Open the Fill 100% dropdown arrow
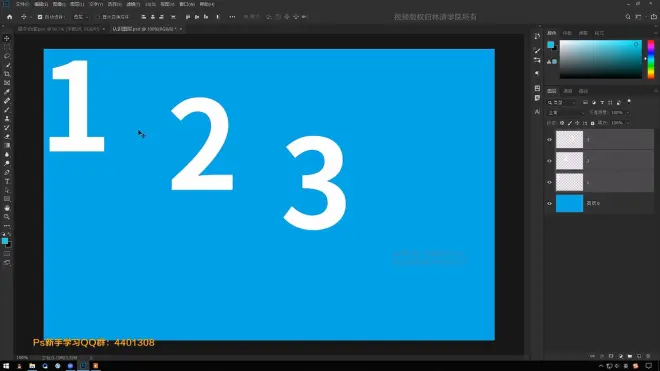Image resolution: width=660 pixels, height=371 pixels. coord(627,123)
